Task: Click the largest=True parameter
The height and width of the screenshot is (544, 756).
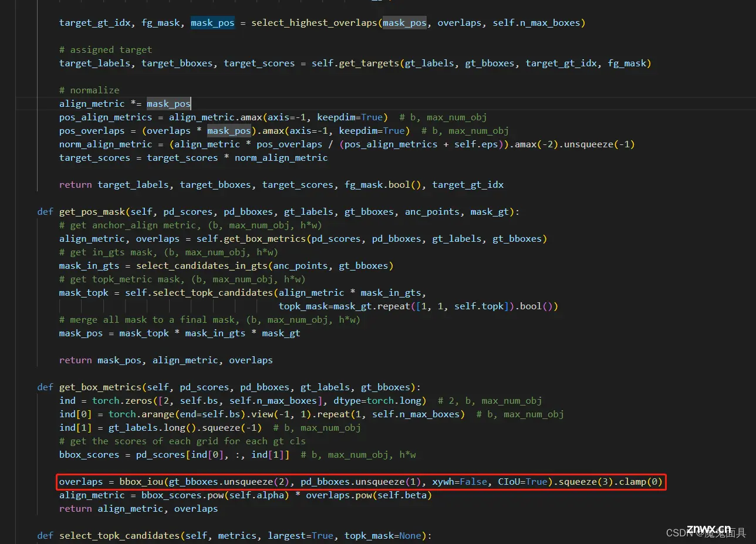Action: pyautogui.click(x=301, y=536)
